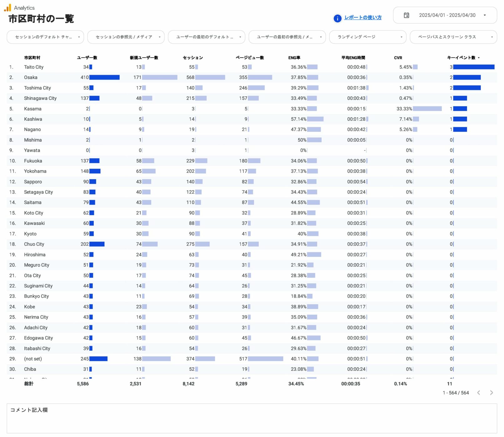
Task: Click the ENG率 column header
Action: (294, 58)
